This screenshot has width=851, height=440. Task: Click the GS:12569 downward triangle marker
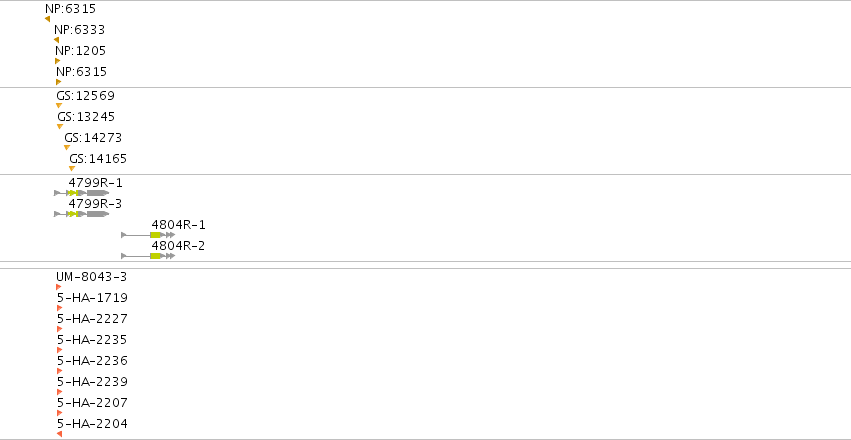(59, 106)
